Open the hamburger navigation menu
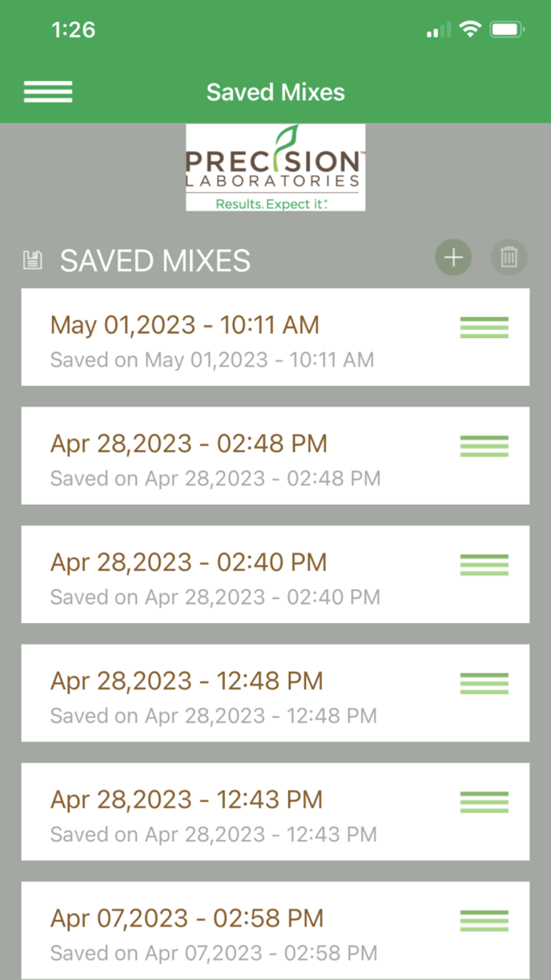This screenshot has width=551, height=980. pyautogui.click(x=48, y=91)
